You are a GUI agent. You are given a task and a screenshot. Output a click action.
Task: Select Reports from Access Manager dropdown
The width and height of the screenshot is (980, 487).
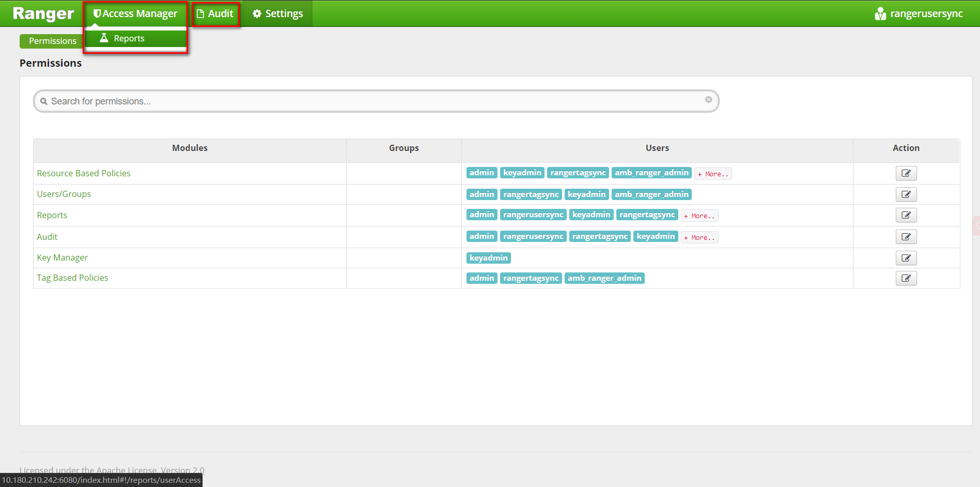(135, 38)
